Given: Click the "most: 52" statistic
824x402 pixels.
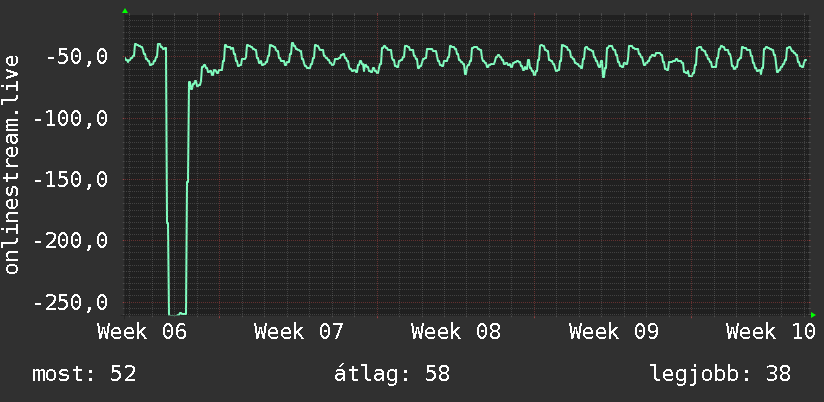Looking at the screenshot, I should [84, 375].
